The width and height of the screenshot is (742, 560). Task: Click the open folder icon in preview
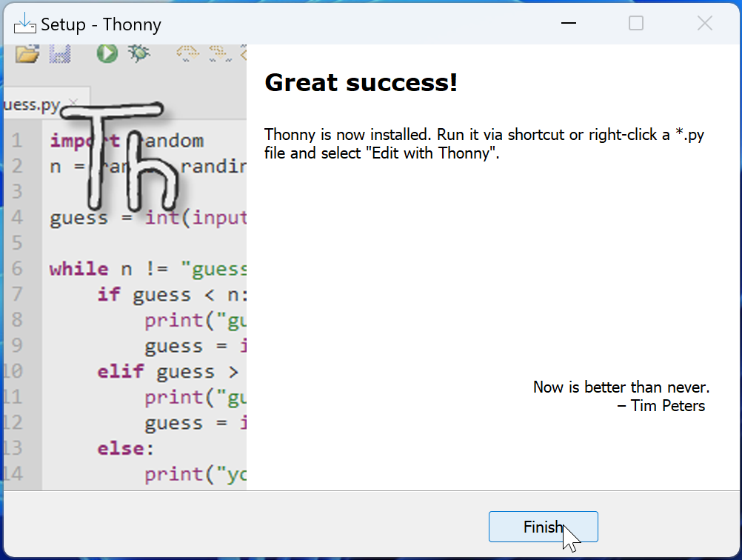(x=27, y=53)
